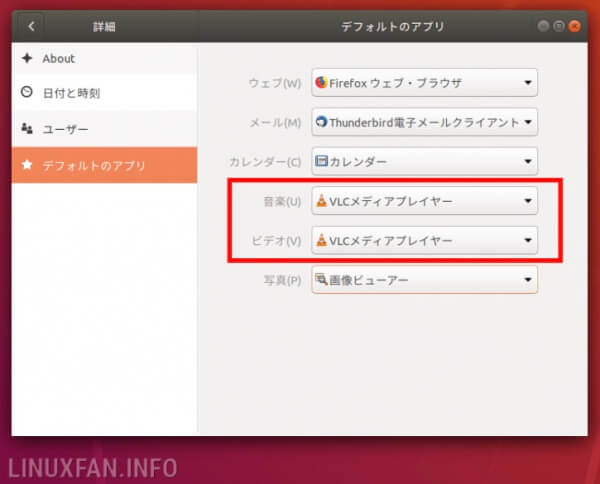This screenshot has width=600, height=484.
Task: Click the users icon beside ユーザー
Action: tap(27, 128)
